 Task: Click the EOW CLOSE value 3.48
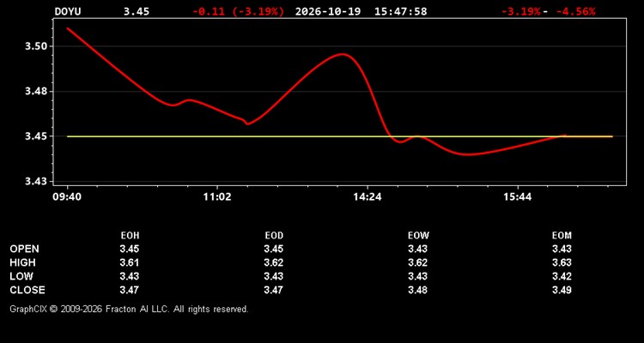(x=417, y=290)
